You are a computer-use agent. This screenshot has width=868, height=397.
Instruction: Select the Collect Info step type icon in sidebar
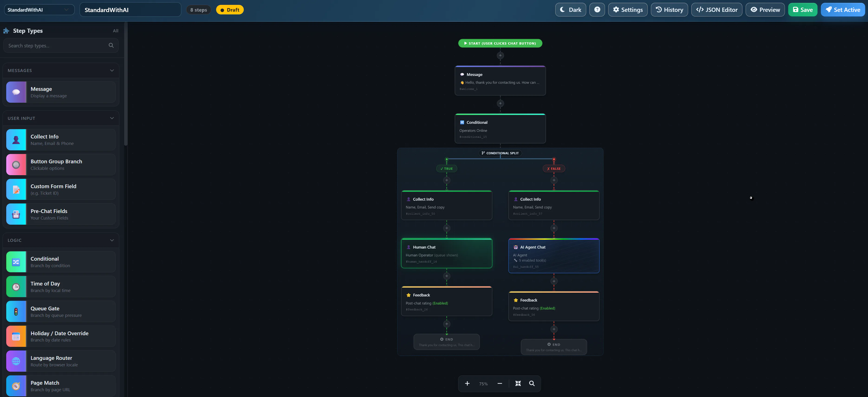point(16,140)
